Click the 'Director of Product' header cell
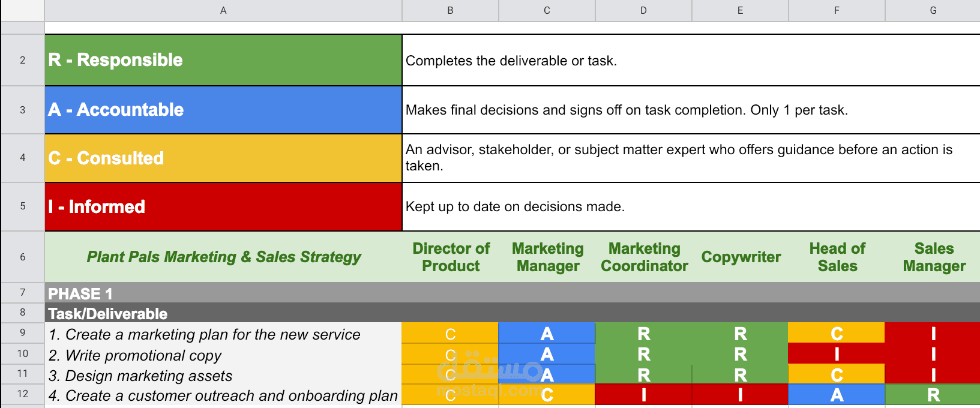This screenshot has height=408, width=980. 450,257
